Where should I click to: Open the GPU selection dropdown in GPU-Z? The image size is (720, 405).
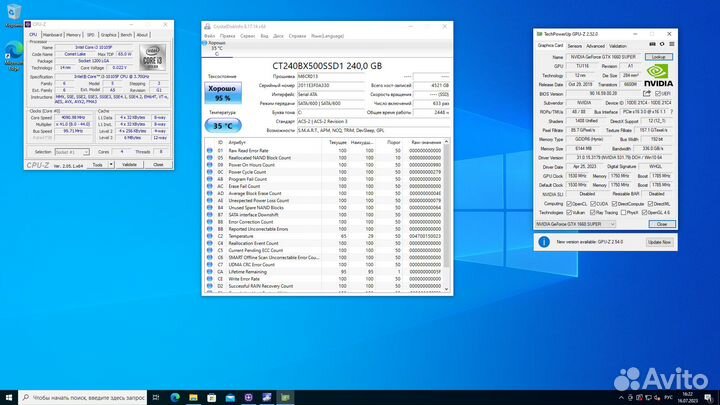575,224
